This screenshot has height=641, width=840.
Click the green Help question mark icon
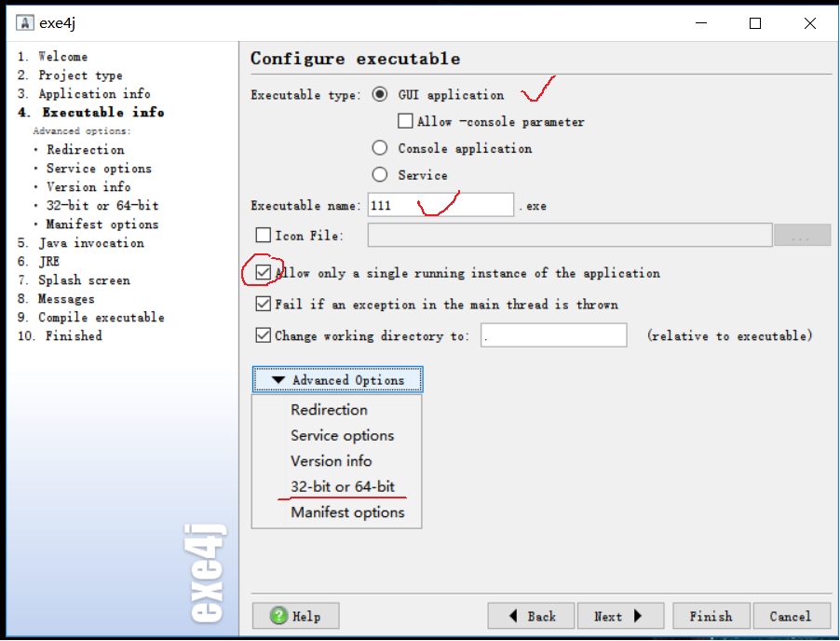278,615
